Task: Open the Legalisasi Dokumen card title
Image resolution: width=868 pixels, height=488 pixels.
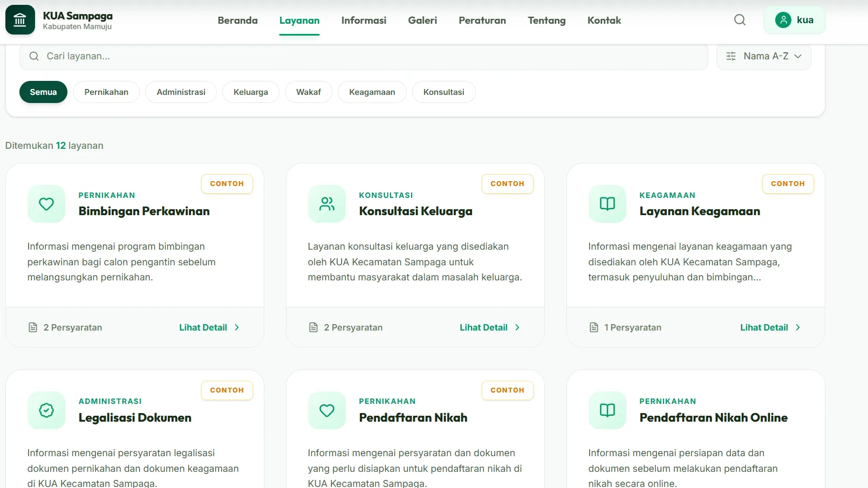Action: 135,418
